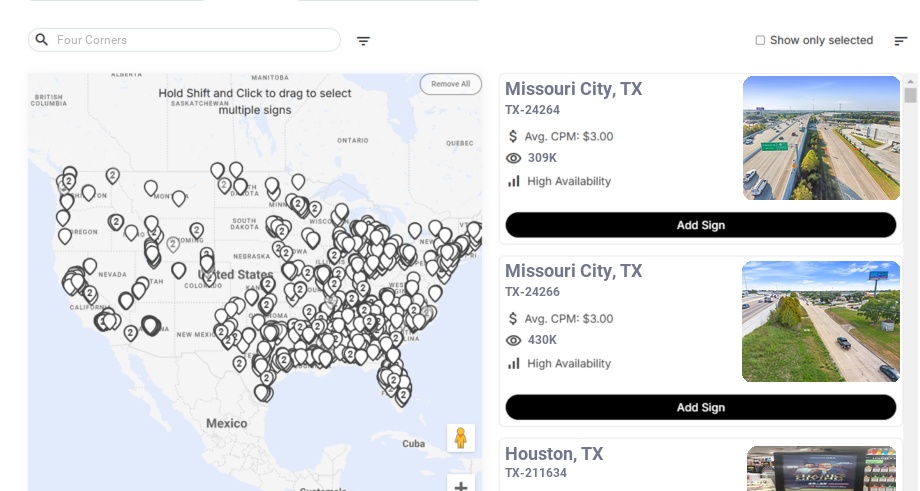Enable Show only selected checkbox
This screenshot has height=491, width=920.
pyautogui.click(x=760, y=41)
